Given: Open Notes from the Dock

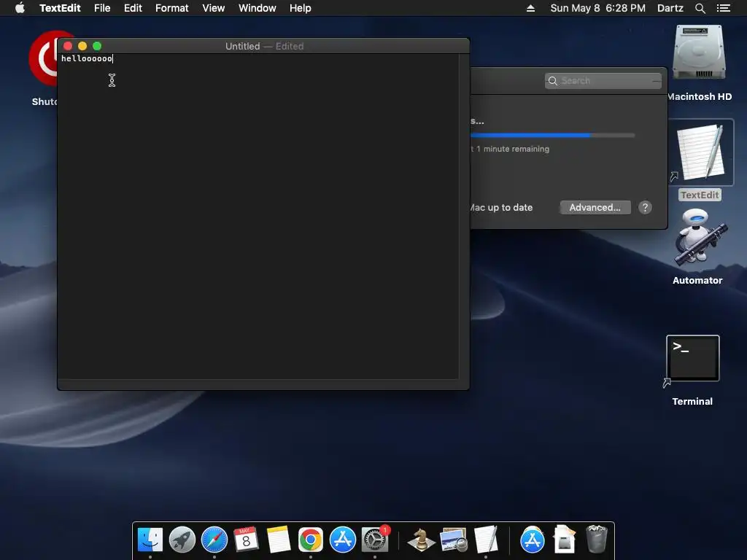Looking at the screenshot, I should (278, 540).
